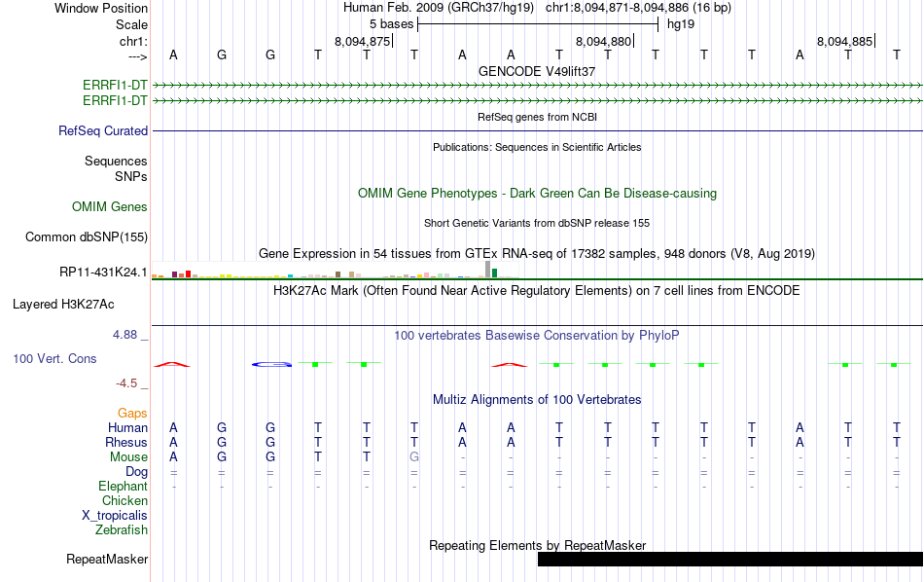Select the hg19 label beside the scale bar
The height and width of the screenshot is (582, 924).
click(x=681, y=24)
